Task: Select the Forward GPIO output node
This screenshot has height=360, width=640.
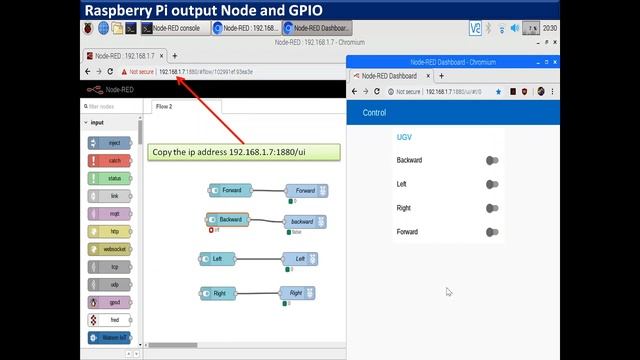Action: (307, 191)
